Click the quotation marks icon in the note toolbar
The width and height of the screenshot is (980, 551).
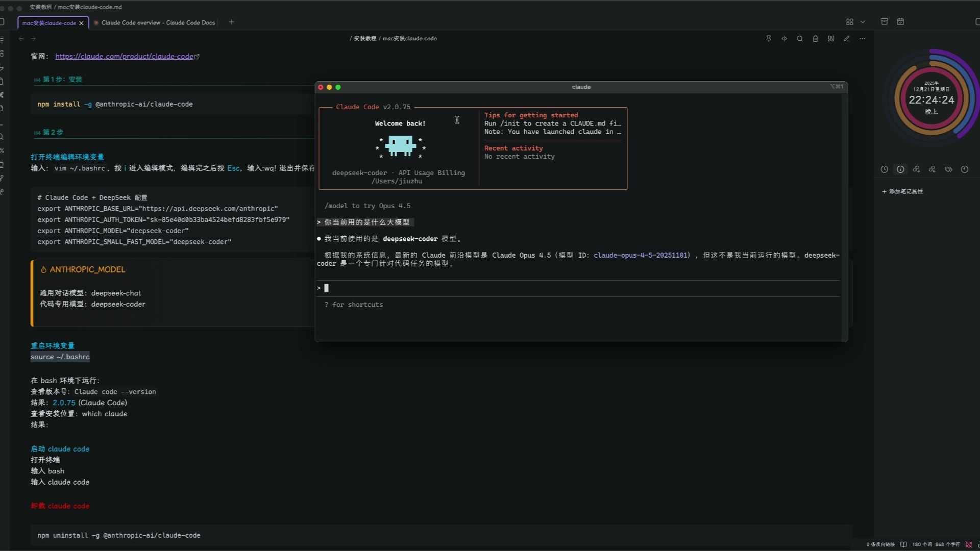click(x=831, y=39)
